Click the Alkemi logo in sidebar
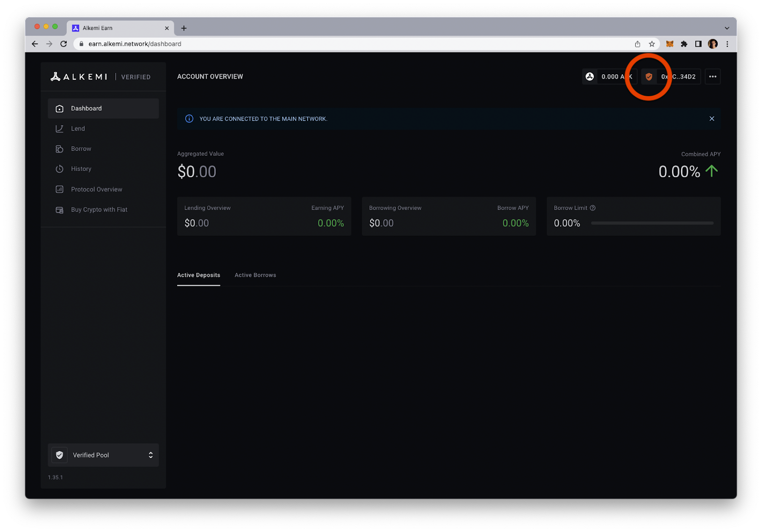 [79, 77]
